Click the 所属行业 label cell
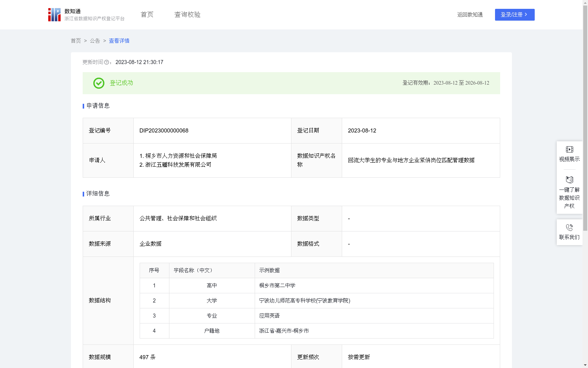This screenshot has height=368, width=588. (x=108, y=219)
